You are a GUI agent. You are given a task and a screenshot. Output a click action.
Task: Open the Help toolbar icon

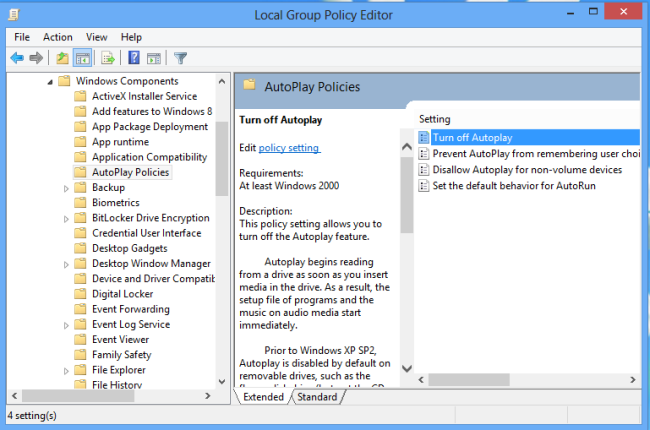click(134, 58)
